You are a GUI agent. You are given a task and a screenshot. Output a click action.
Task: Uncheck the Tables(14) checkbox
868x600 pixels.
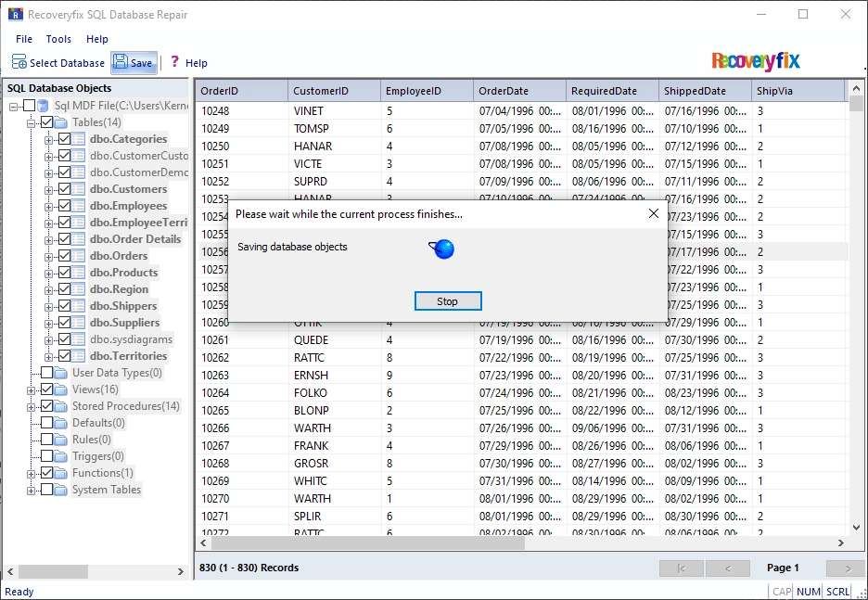47,122
